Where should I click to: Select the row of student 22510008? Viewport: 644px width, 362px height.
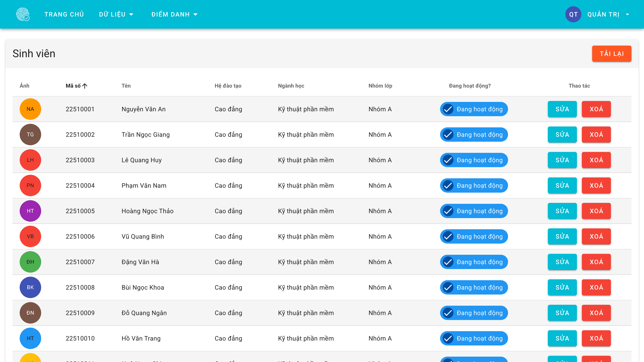(322, 287)
